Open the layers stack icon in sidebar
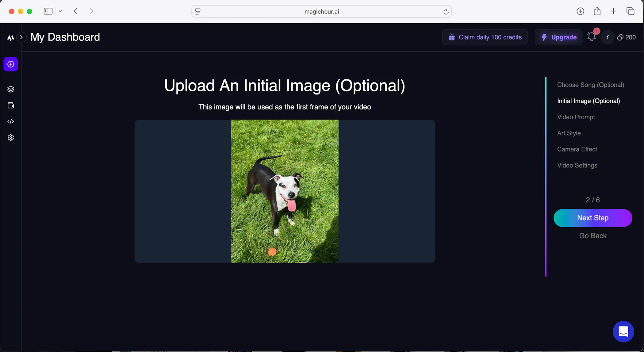This screenshot has width=644, height=352. point(11,89)
